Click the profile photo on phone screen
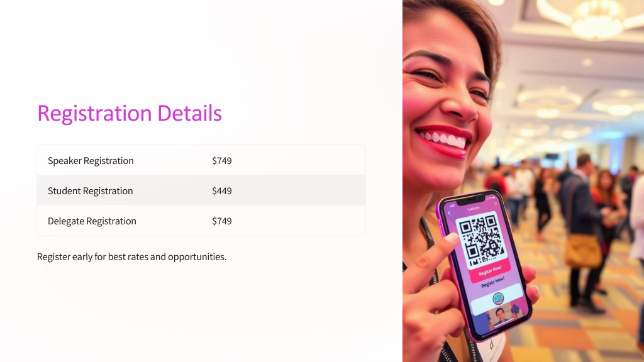 500,317
